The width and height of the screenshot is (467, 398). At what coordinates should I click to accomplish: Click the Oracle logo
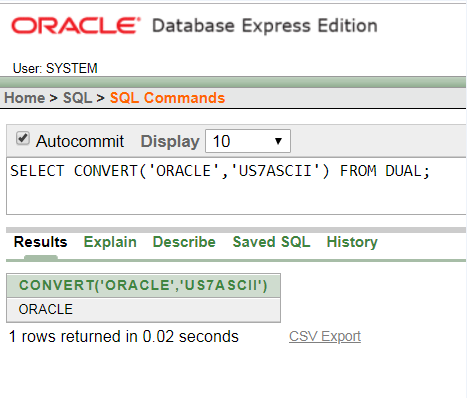(x=76, y=26)
